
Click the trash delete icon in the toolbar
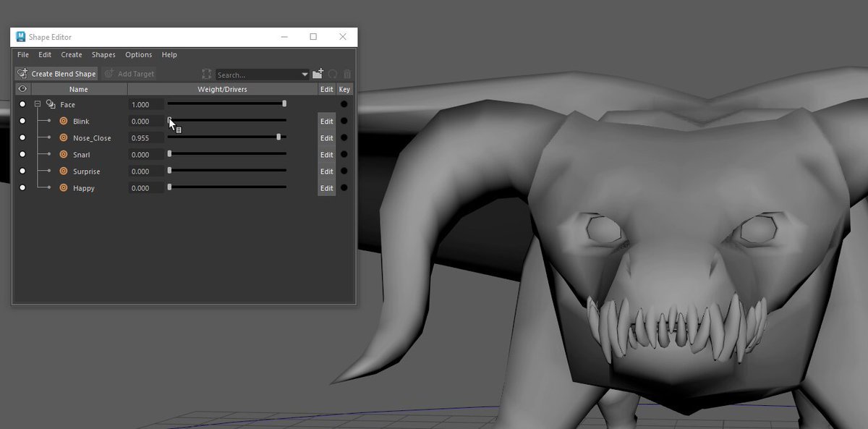point(347,74)
